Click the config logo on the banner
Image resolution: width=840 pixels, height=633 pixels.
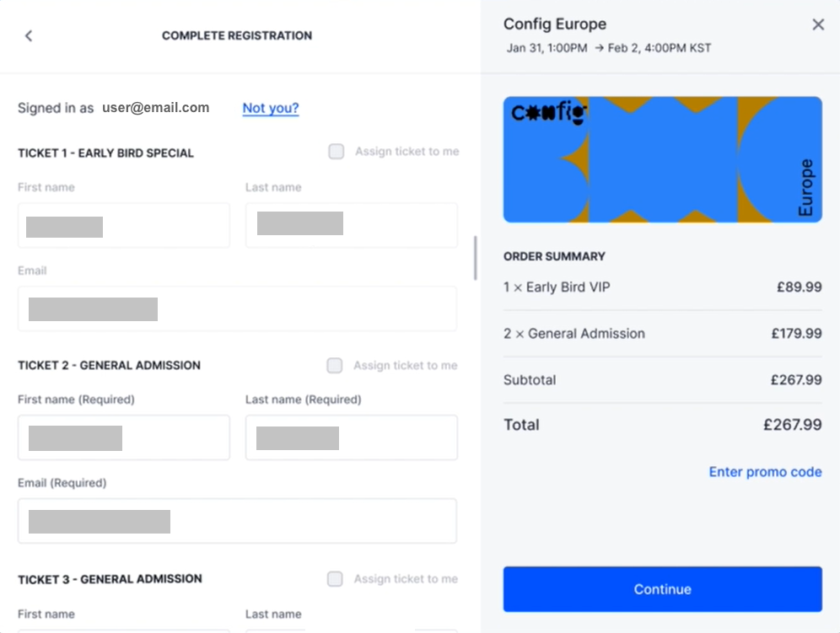point(548,112)
